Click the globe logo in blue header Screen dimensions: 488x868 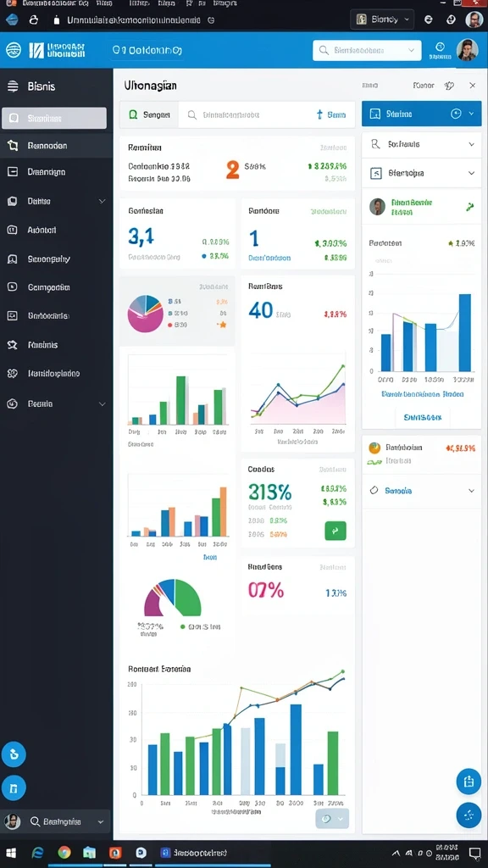[x=14, y=50]
